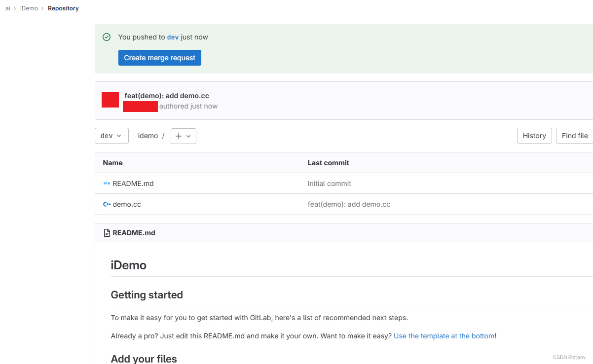Click the green success check icon
Image resolution: width=593 pixels, height=364 pixels.
[107, 37]
